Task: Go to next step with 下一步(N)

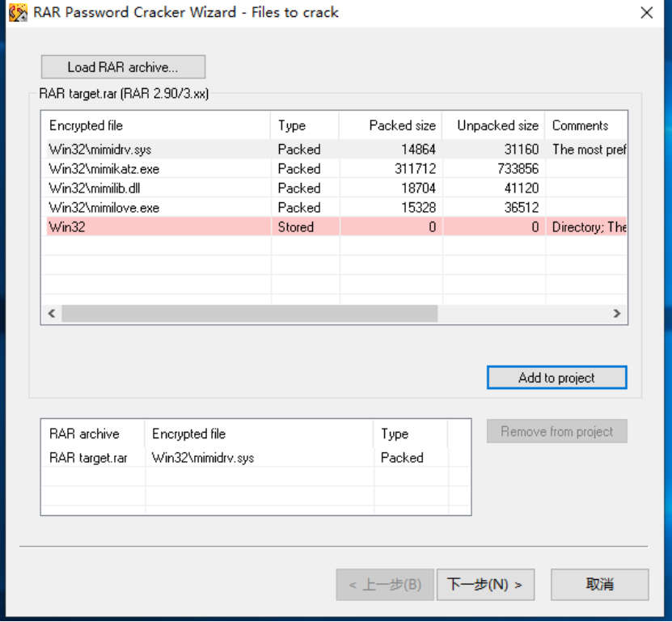Action: click(x=485, y=584)
